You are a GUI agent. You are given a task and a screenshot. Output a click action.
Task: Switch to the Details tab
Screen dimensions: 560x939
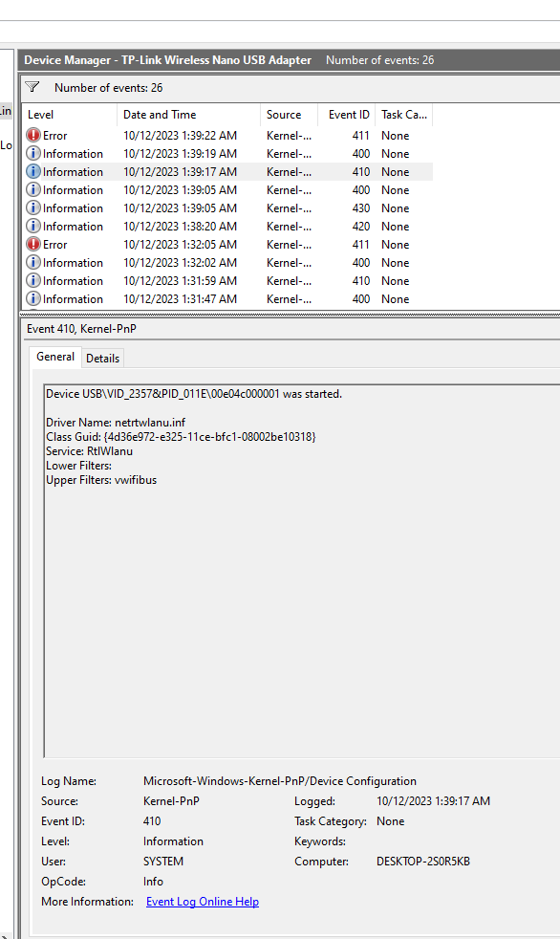103,359
